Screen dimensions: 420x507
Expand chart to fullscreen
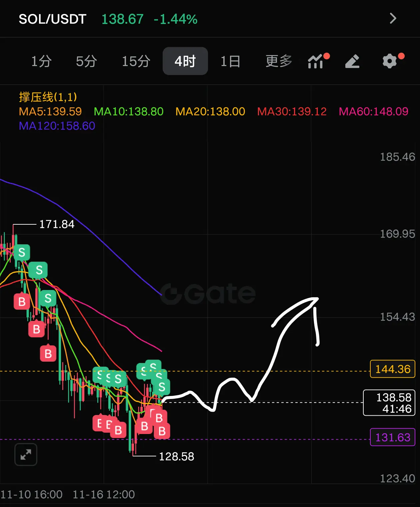(26, 454)
